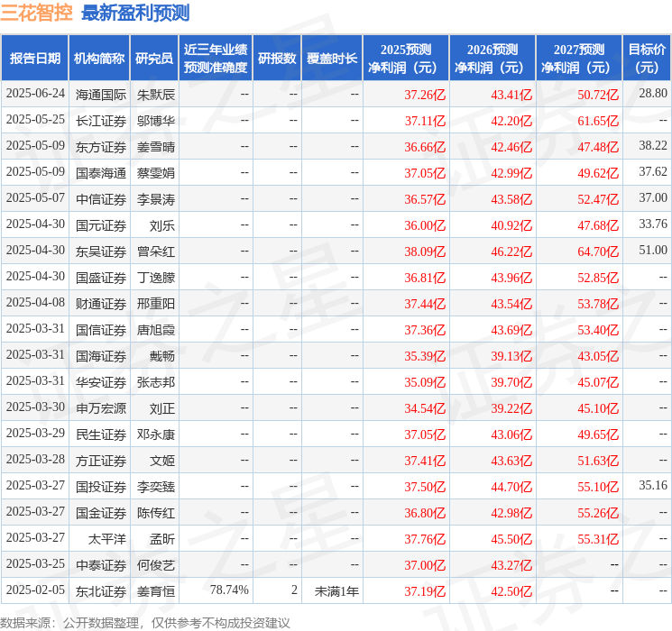Select the 东吴证券 institution cell
The height and width of the screenshot is (631, 672).
[x=101, y=251]
